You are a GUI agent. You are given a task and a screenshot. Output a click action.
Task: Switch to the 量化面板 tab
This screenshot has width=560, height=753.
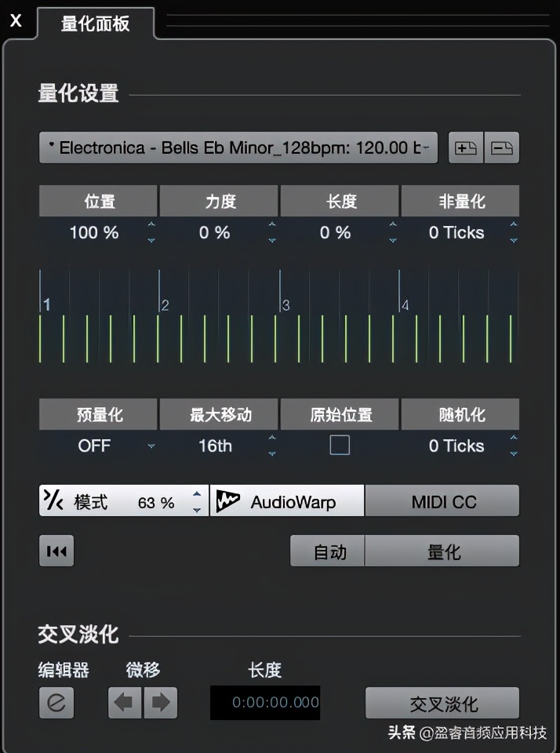point(94,24)
